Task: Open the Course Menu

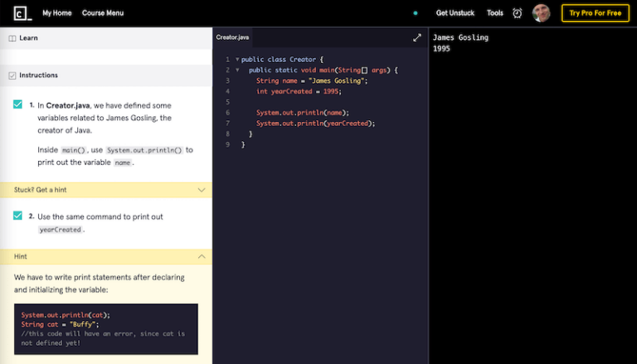Action: point(103,13)
